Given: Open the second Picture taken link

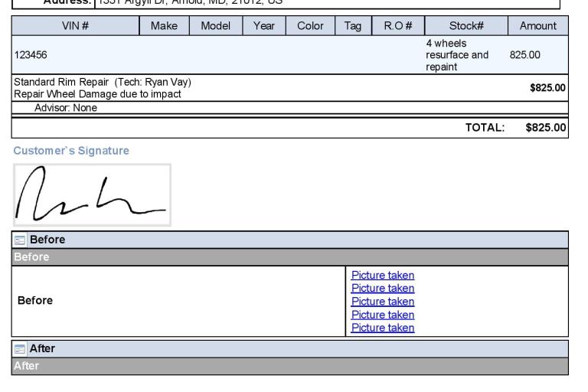Looking at the screenshot, I should coord(382,288).
